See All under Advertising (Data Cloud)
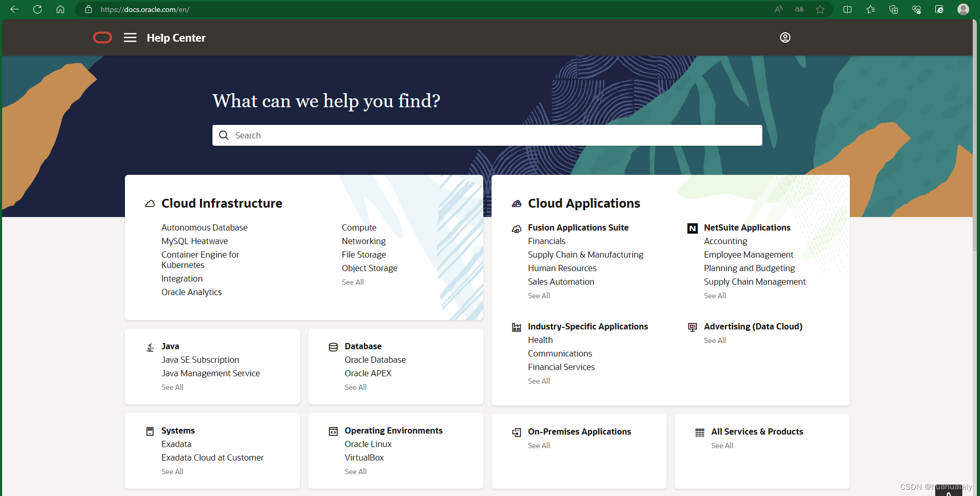 (715, 340)
